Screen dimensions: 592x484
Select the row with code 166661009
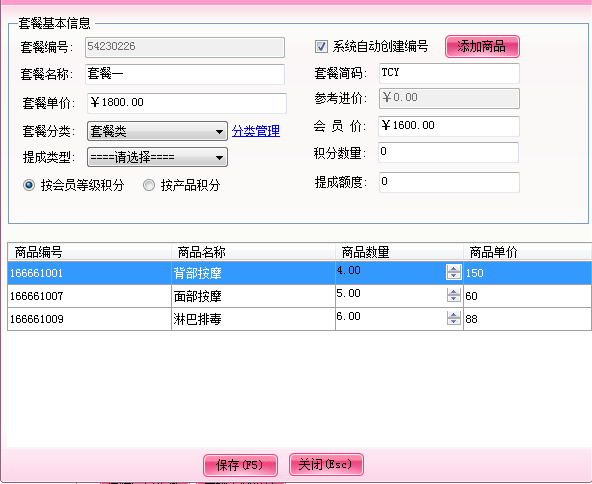click(300, 319)
